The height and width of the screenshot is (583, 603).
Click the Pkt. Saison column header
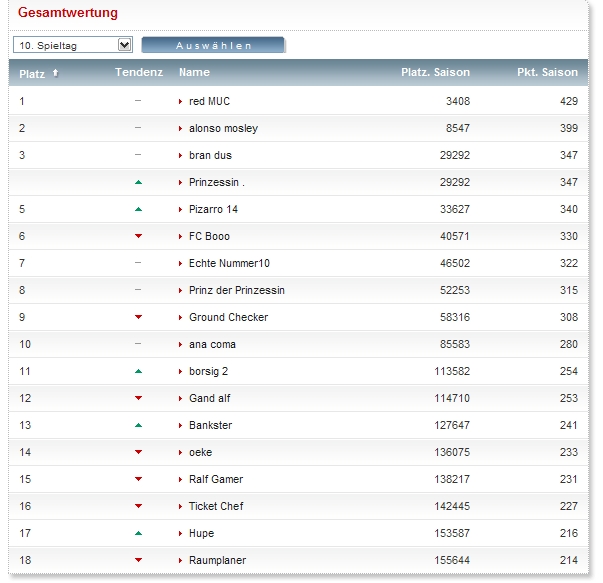click(547, 73)
